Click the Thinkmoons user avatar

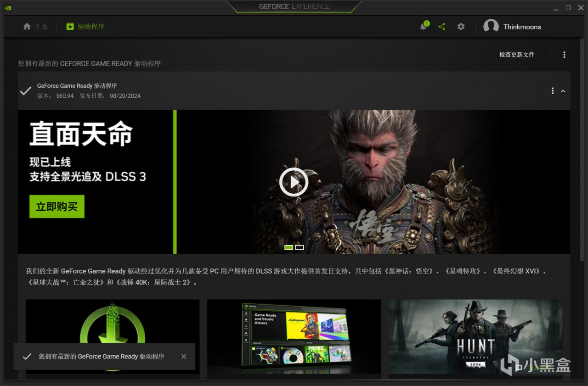pyautogui.click(x=491, y=27)
